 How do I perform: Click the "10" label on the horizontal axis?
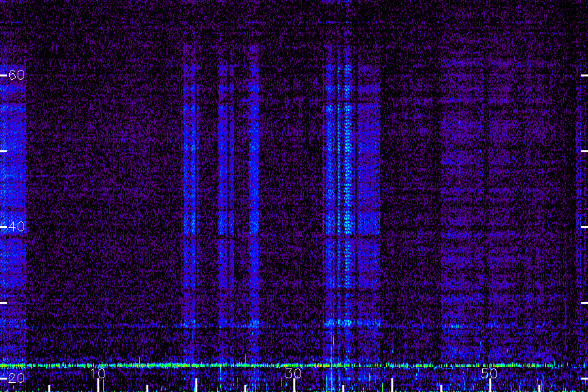(98, 373)
